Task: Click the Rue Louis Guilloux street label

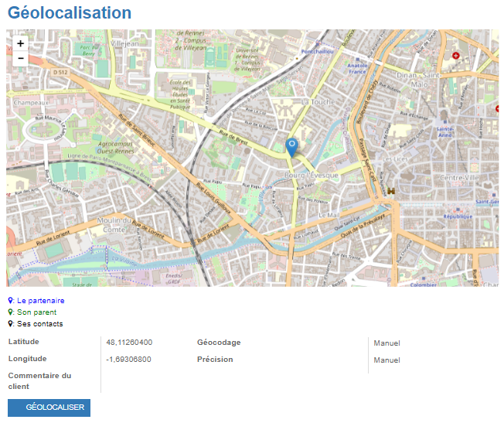Action: point(213,198)
